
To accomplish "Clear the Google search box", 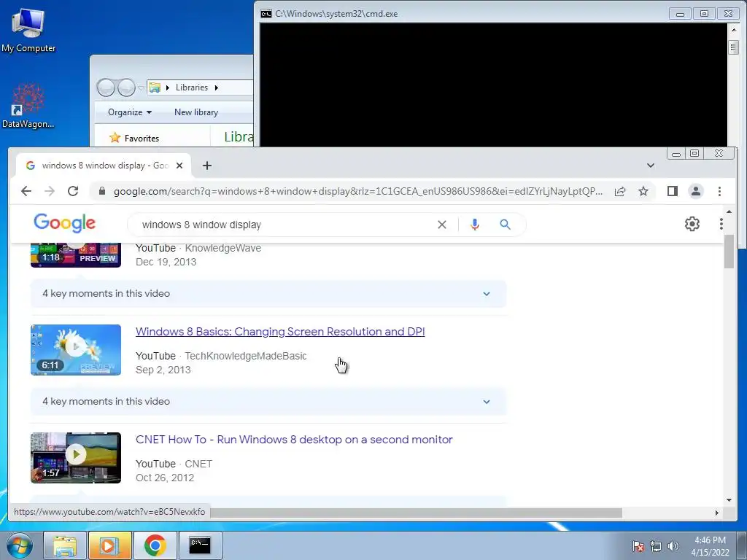I will coord(442,225).
